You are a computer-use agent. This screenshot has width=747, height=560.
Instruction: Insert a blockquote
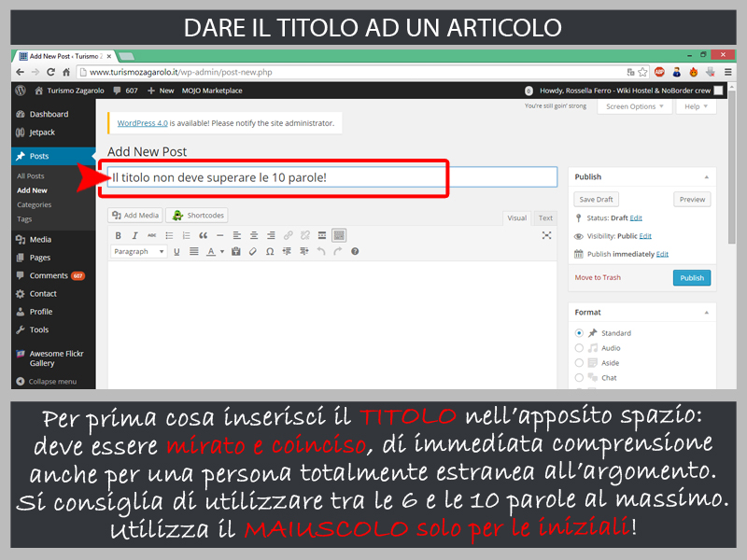(x=203, y=235)
